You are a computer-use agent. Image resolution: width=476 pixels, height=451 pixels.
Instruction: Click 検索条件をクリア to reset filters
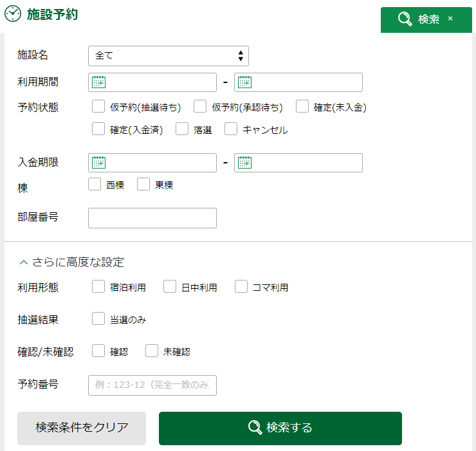[x=82, y=428]
